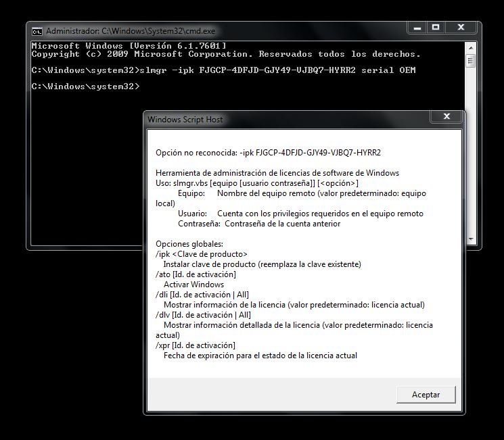Image resolution: width=504 pixels, height=440 pixels.
Task: Click the slmgr -ipk command line in cmd
Action: coord(223,70)
